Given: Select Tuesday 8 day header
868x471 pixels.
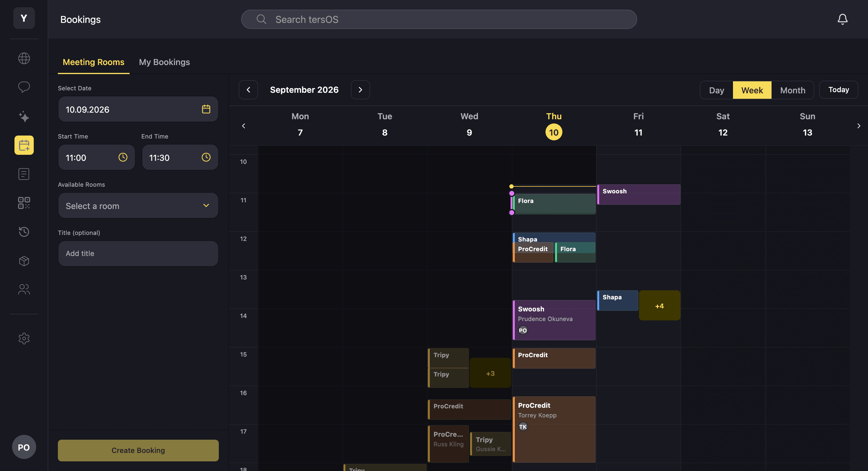Looking at the screenshot, I should [x=385, y=125].
